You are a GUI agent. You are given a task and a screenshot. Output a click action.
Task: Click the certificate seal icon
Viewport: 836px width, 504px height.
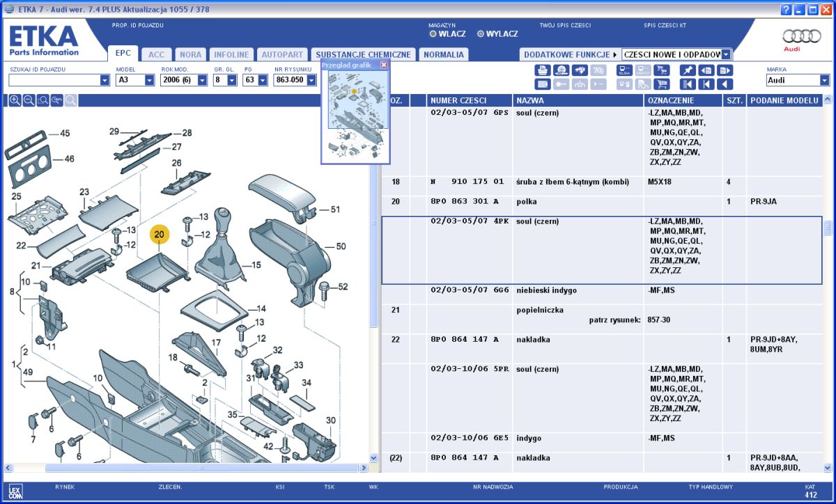(x=562, y=70)
